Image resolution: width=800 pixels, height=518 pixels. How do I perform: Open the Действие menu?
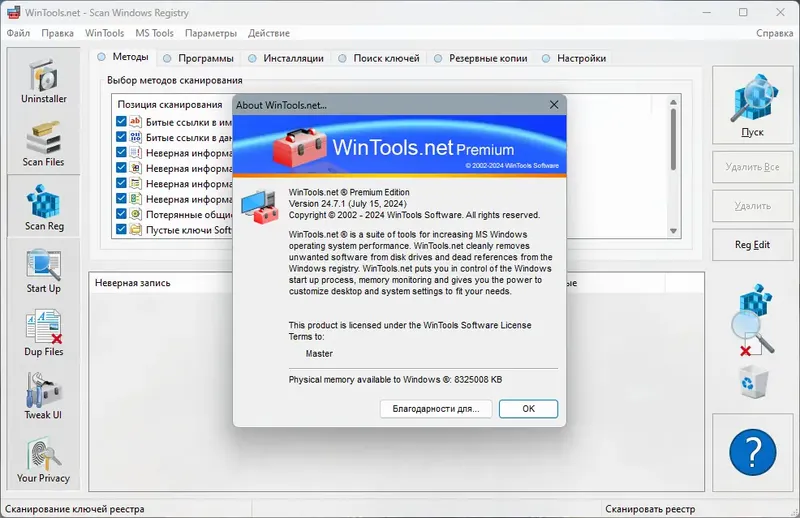pyautogui.click(x=269, y=33)
